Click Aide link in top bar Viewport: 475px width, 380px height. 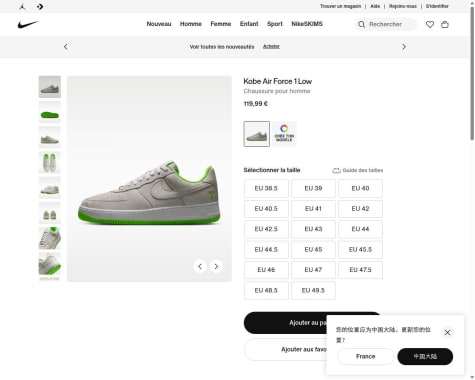375,6
